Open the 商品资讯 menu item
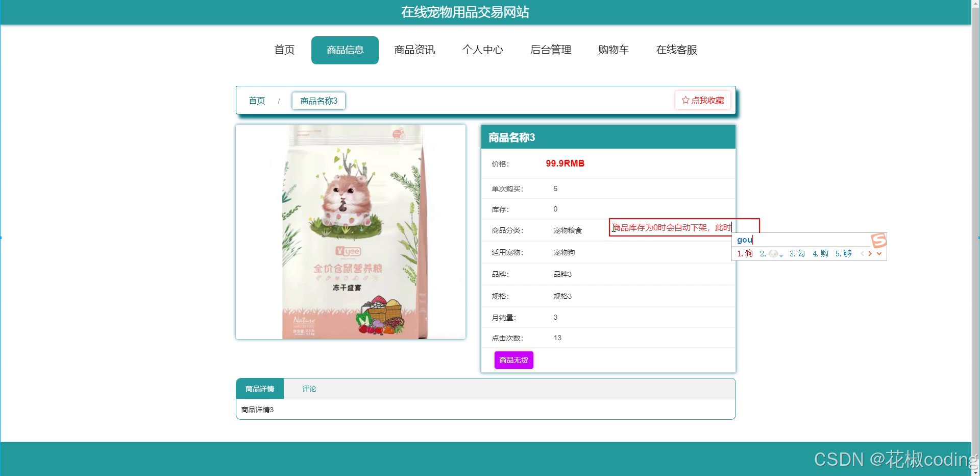 pyautogui.click(x=414, y=50)
